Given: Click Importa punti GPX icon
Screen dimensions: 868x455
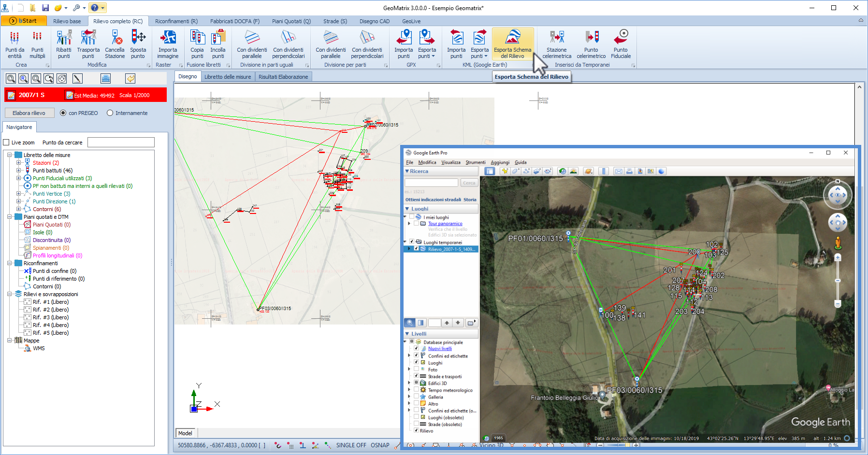Looking at the screenshot, I should [x=404, y=44].
